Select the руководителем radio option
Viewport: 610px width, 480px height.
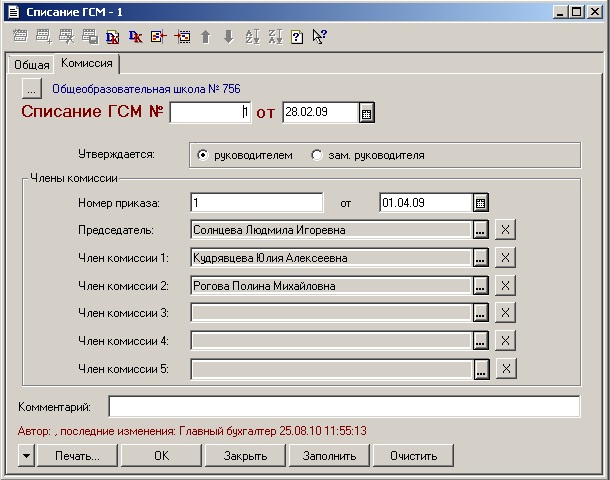click(203, 155)
